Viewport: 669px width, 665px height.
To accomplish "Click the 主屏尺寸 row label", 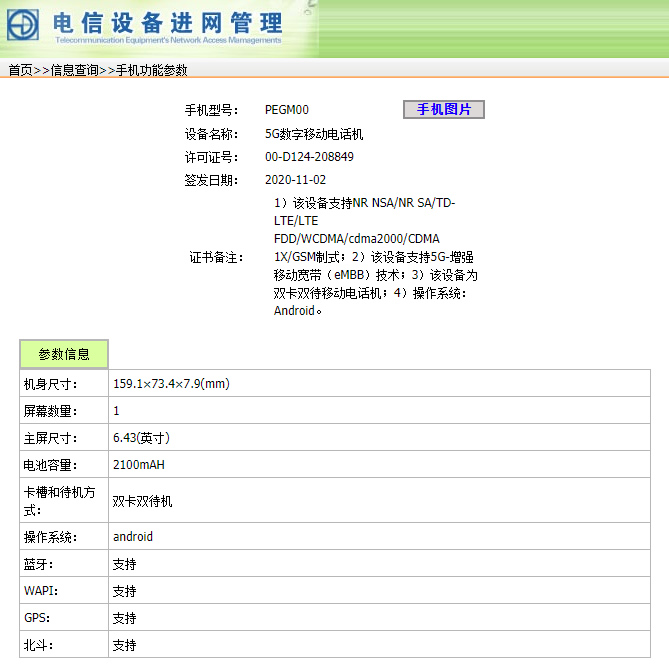I will (x=50, y=438).
